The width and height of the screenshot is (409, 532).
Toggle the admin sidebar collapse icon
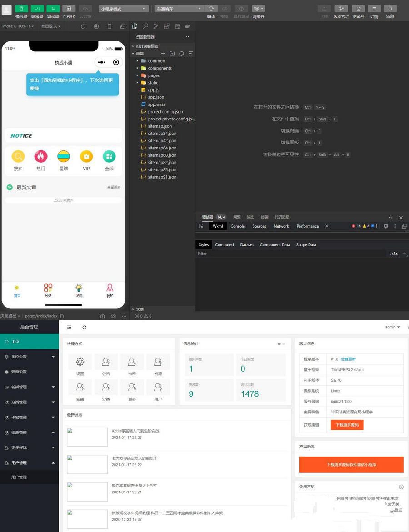click(69, 327)
